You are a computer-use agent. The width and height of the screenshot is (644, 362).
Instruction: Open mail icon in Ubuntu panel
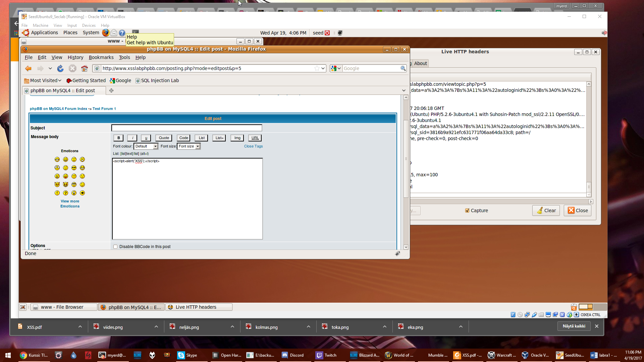pos(114,33)
